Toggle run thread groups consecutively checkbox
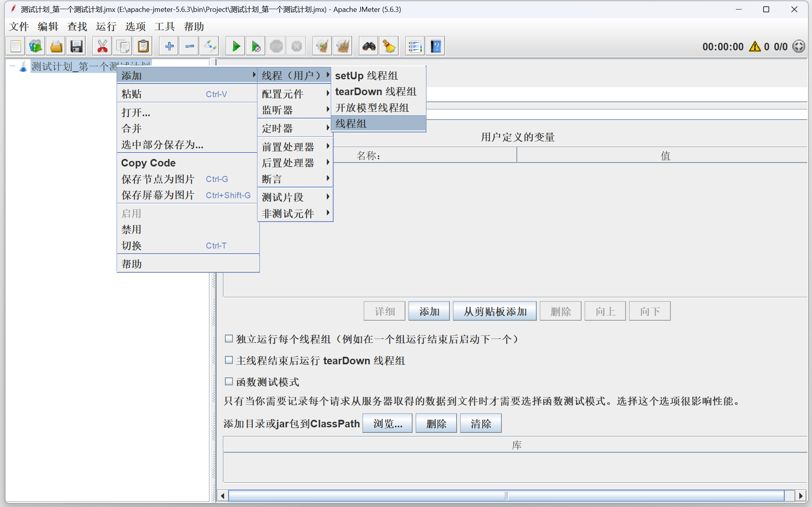The image size is (812, 507). (x=229, y=339)
